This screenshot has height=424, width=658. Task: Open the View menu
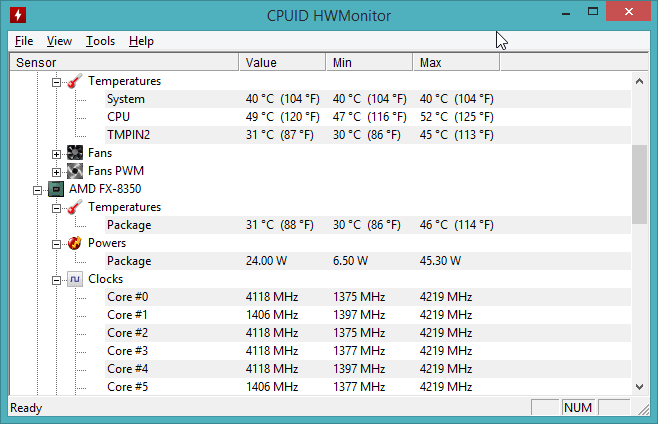[x=59, y=41]
